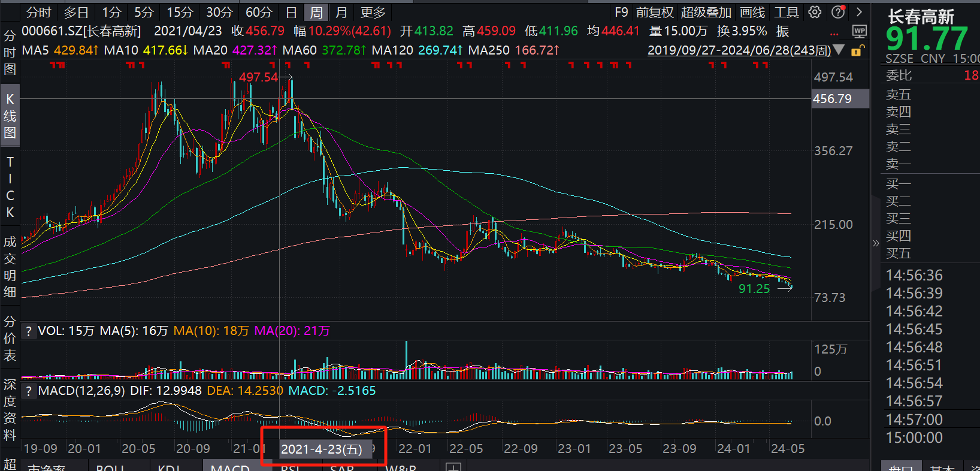980x471 pixels.
Task: Click the 497.54 high price label on chart
Action: (x=258, y=77)
